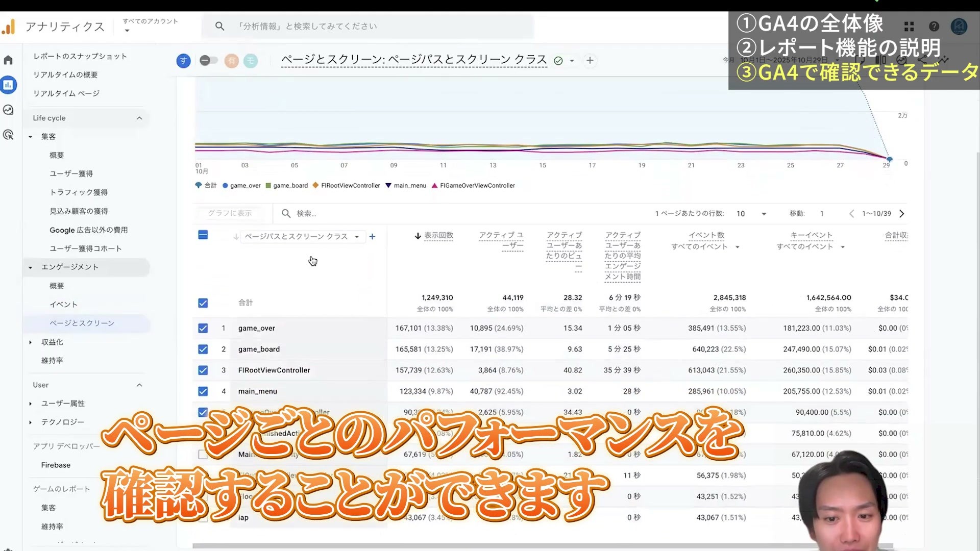Click the magnifier icon in top search bar
The image size is (980, 551).
(219, 26)
